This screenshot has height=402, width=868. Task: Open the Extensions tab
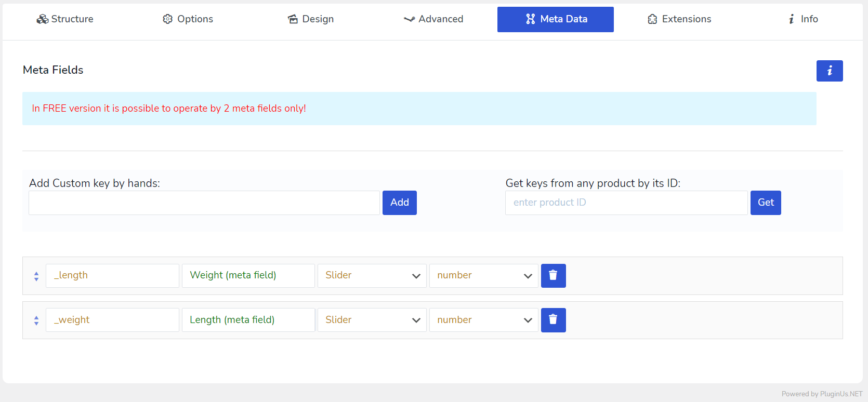(x=679, y=19)
